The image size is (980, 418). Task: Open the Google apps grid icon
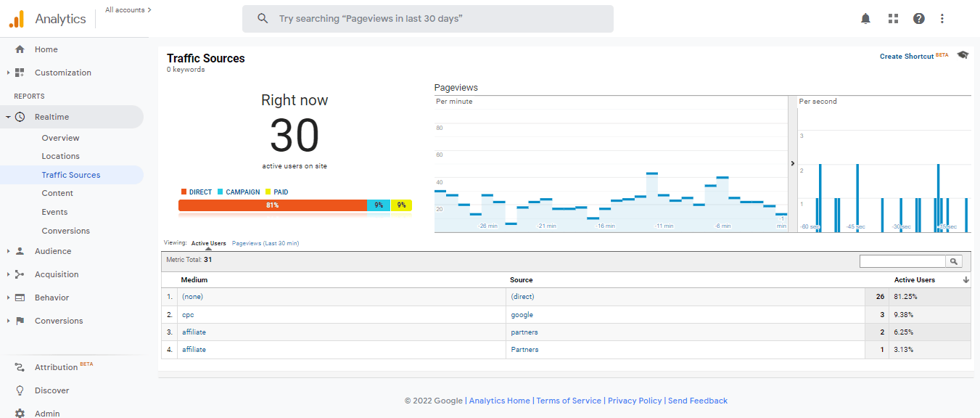coord(893,19)
